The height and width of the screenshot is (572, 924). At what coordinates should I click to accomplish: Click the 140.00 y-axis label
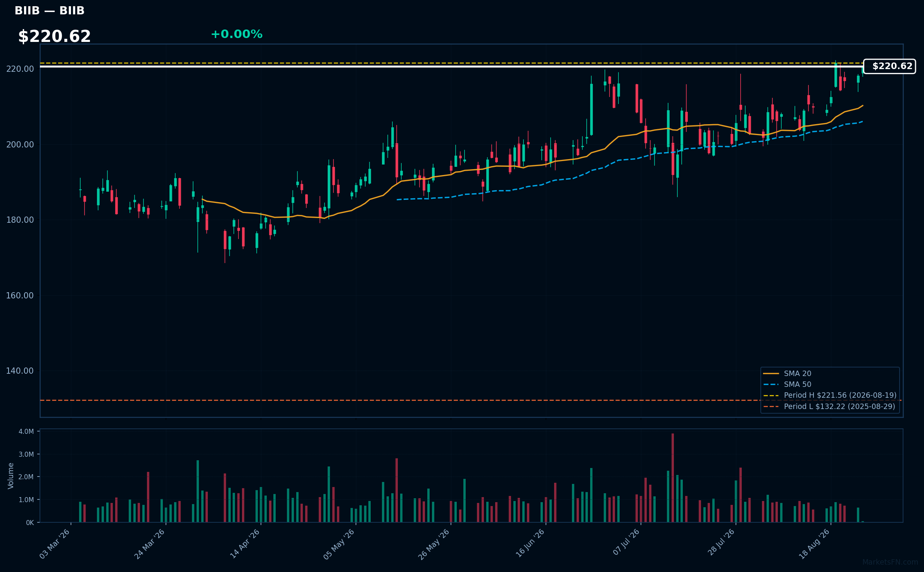click(20, 371)
